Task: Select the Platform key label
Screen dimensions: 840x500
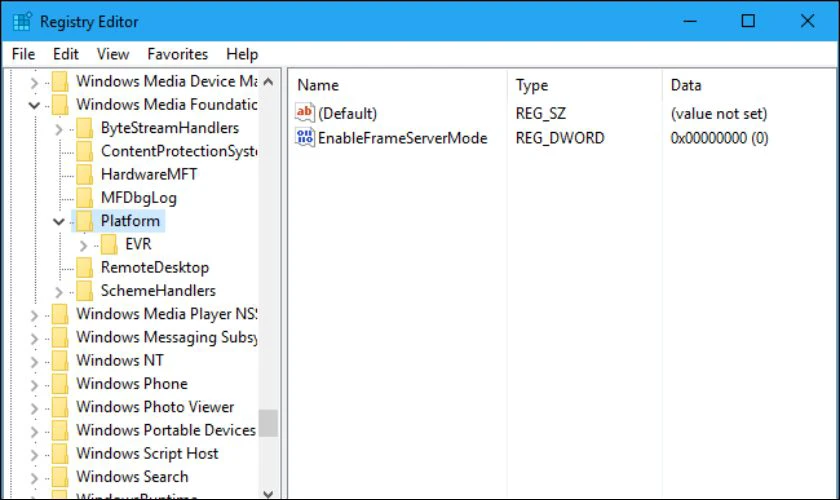Action: tap(130, 221)
